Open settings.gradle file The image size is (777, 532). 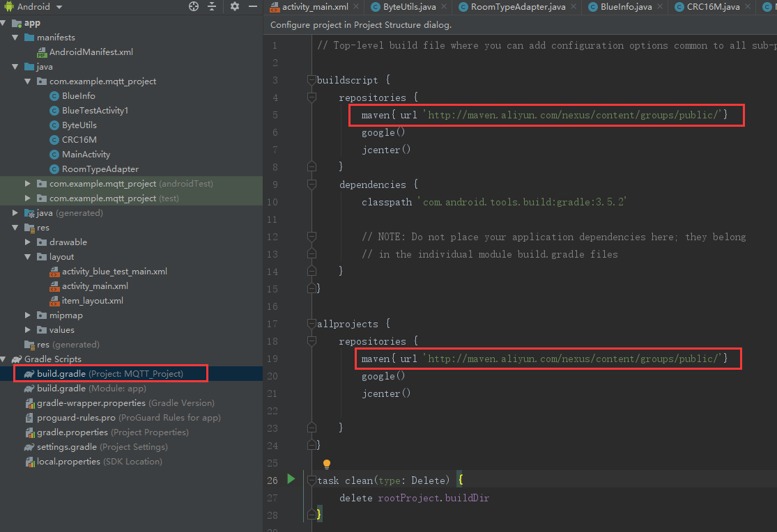click(102, 447)
